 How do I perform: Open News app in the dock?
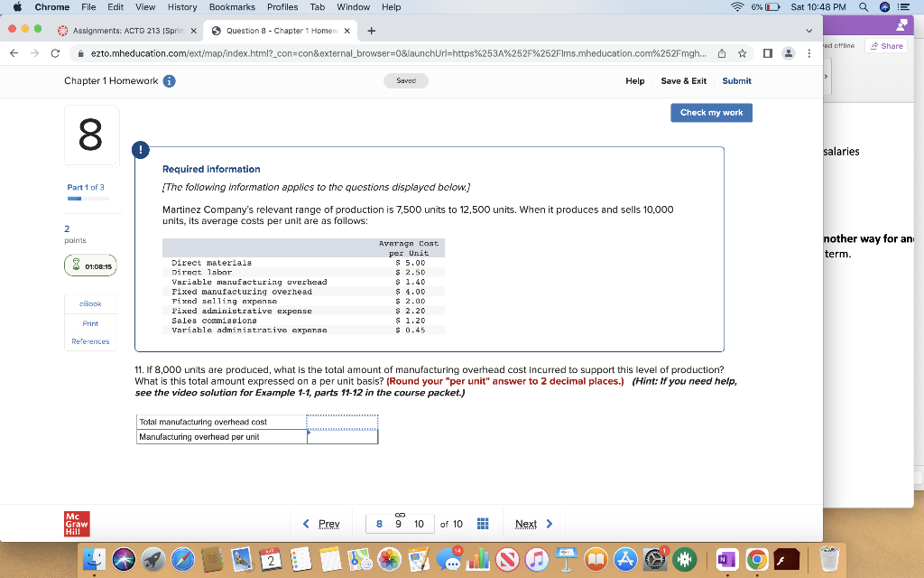point(507,559)
